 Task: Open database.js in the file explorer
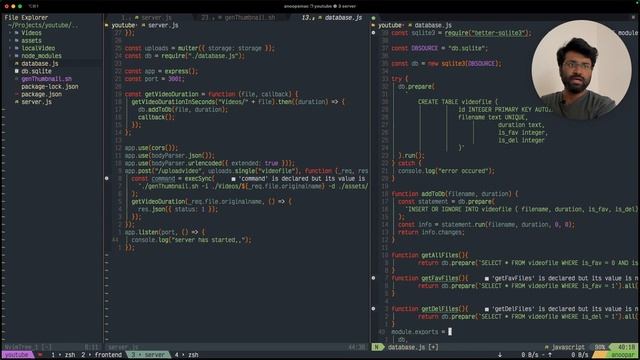coord(40,64)
